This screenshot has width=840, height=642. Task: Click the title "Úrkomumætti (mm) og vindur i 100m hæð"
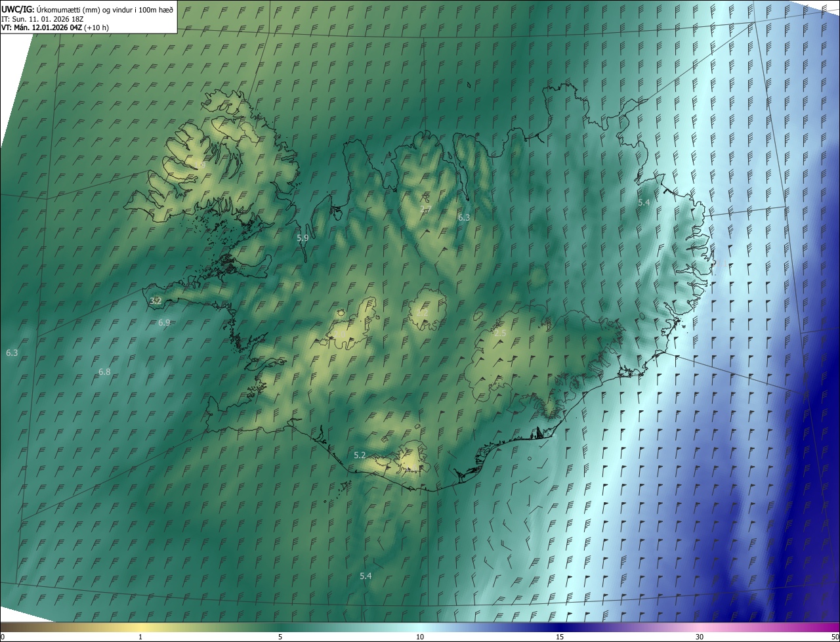[104, 9]
